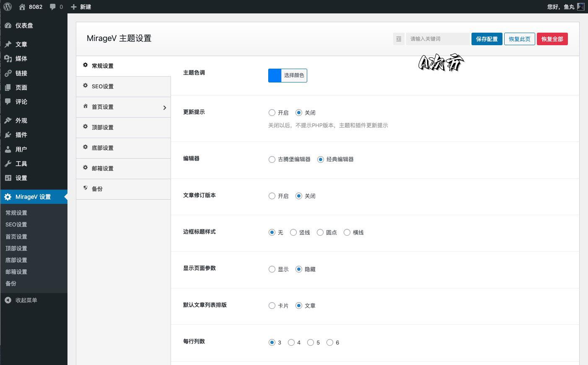588x365 pixels.
Task: Open 顶部设置 tab in theme panel
Action: [123, 127]
